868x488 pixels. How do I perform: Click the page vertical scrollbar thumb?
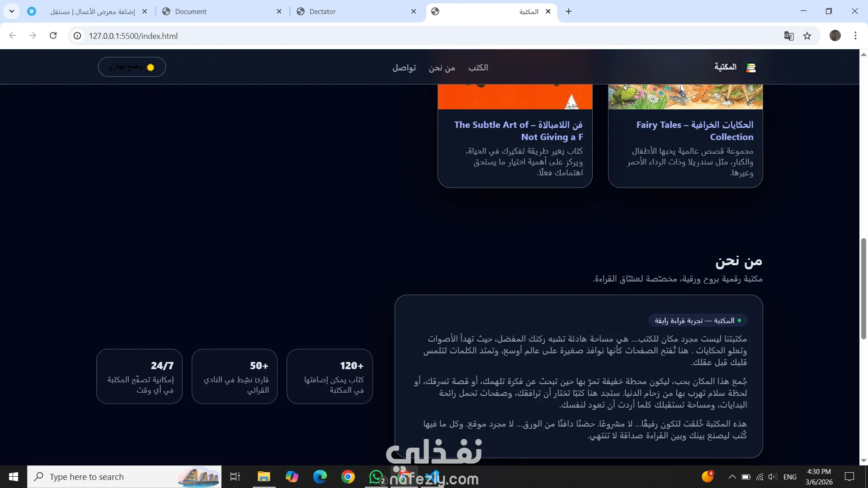(863, 288)
